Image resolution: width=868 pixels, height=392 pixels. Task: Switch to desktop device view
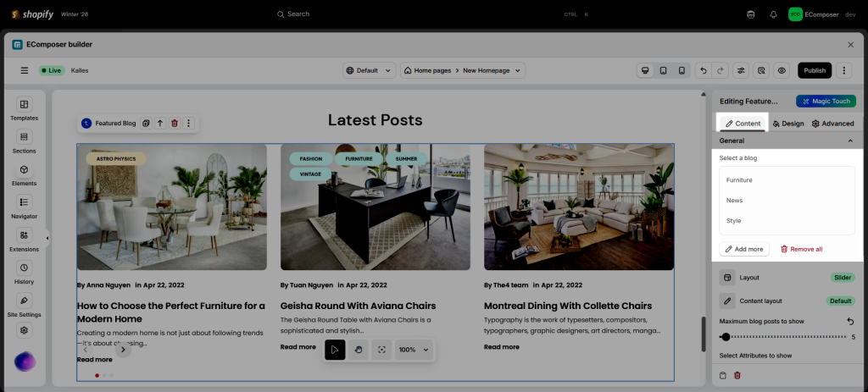pyautogui.click(x=645, y=71)
